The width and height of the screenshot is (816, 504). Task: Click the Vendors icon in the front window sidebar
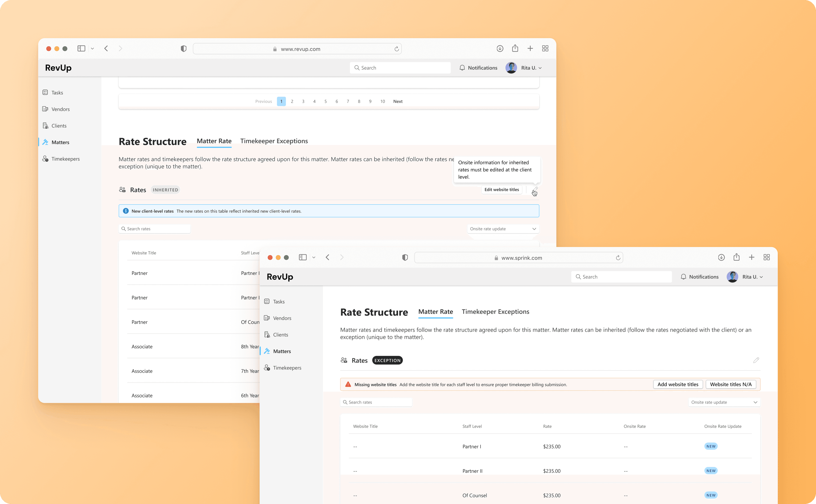point(267,318)
